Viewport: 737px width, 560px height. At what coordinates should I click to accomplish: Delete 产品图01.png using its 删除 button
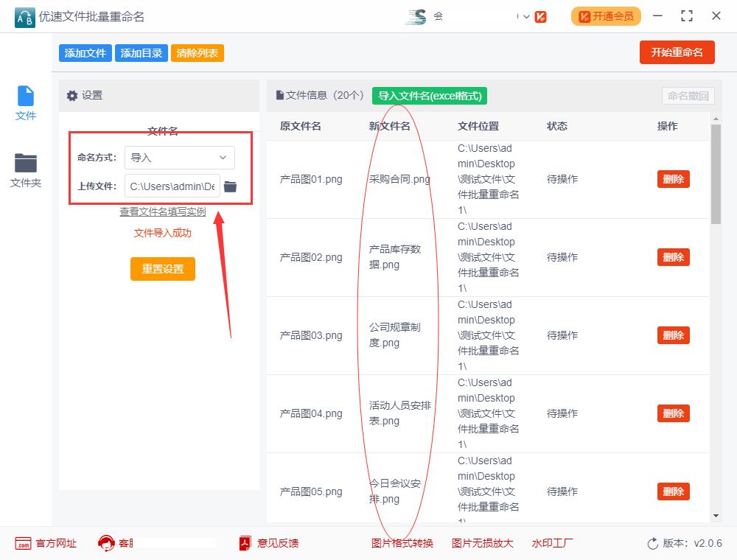[673, 179]
